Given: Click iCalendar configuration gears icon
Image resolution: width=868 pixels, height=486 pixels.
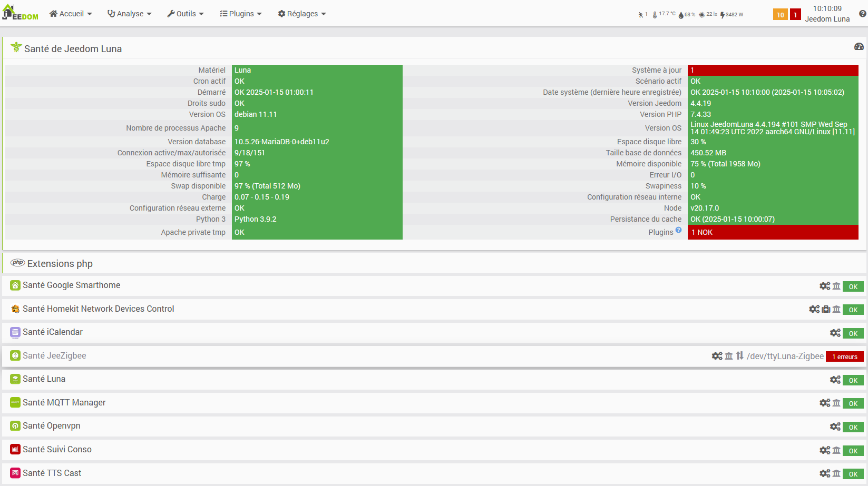Looking at the screenshot, I should point(835,333).
